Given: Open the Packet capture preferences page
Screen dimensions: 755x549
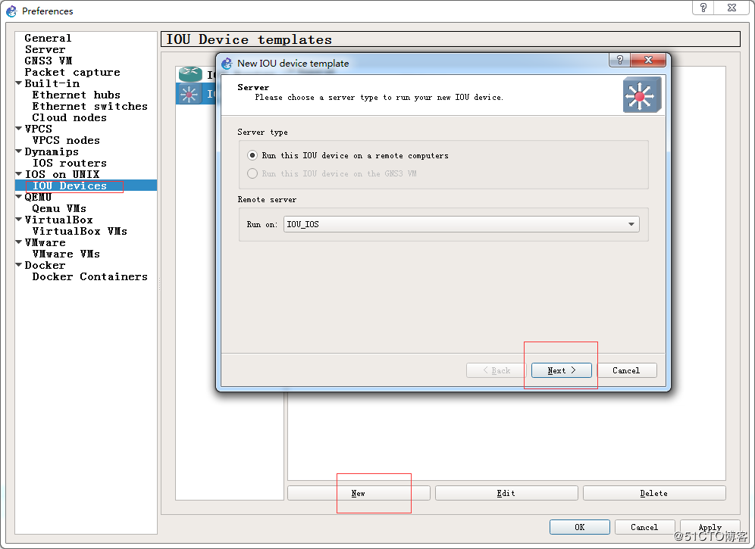Looking at the screenshot, I should click(72, 72).
